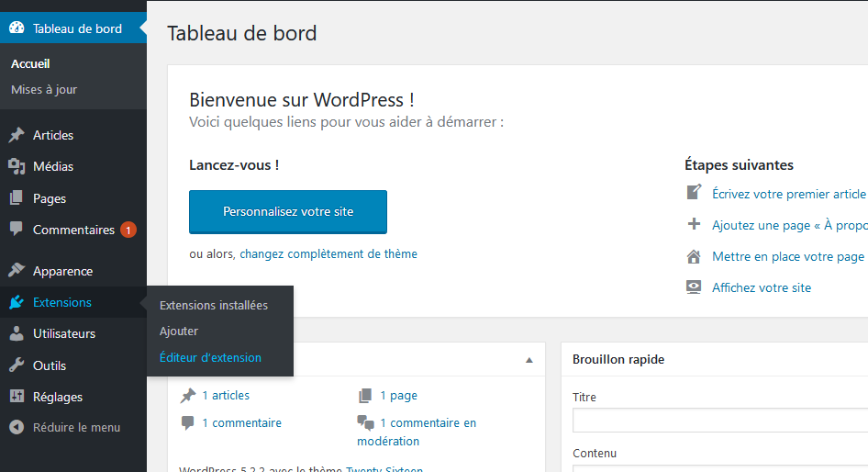Open the Articles menu

(x=53, y=135)
